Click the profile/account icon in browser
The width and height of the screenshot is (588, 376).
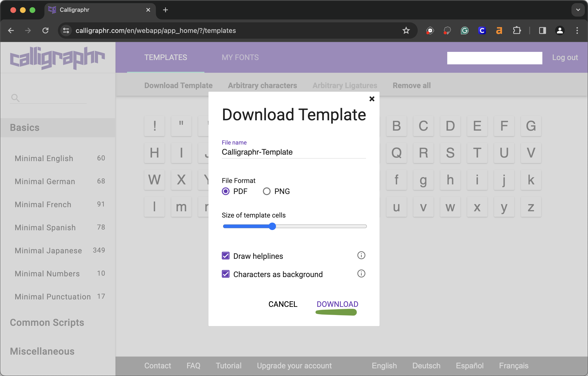[560, 30]
